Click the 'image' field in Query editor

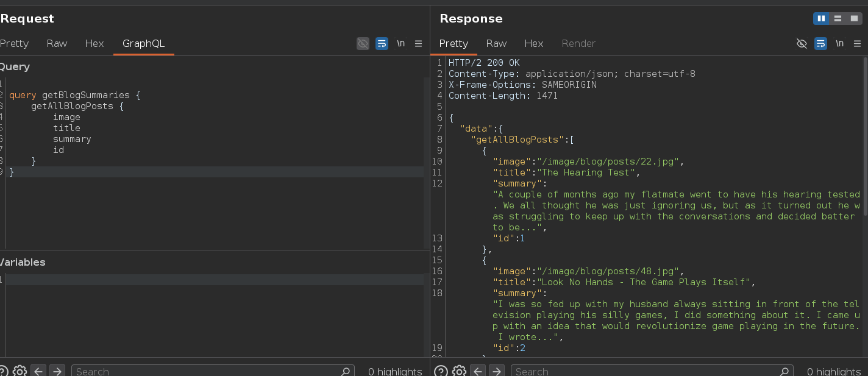pyautogui.click(x=66, y=117)
